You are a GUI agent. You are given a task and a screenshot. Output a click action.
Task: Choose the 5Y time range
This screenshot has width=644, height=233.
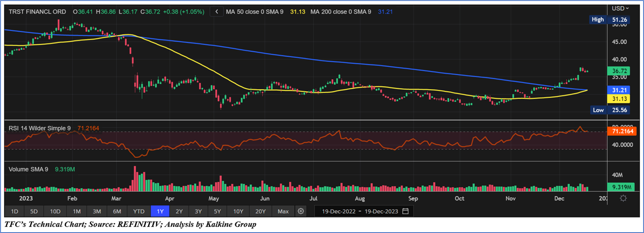pos(217,211)
